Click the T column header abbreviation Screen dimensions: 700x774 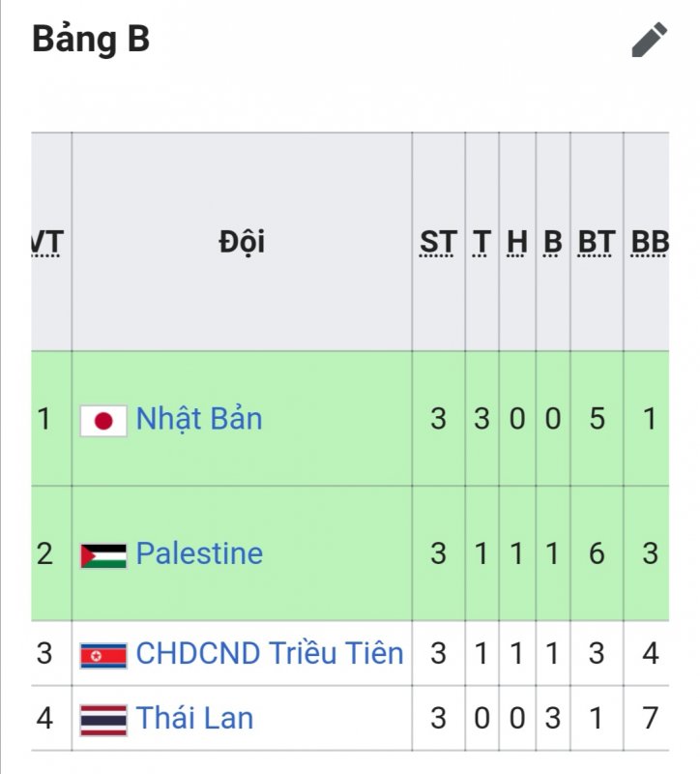tap(481, 243)
